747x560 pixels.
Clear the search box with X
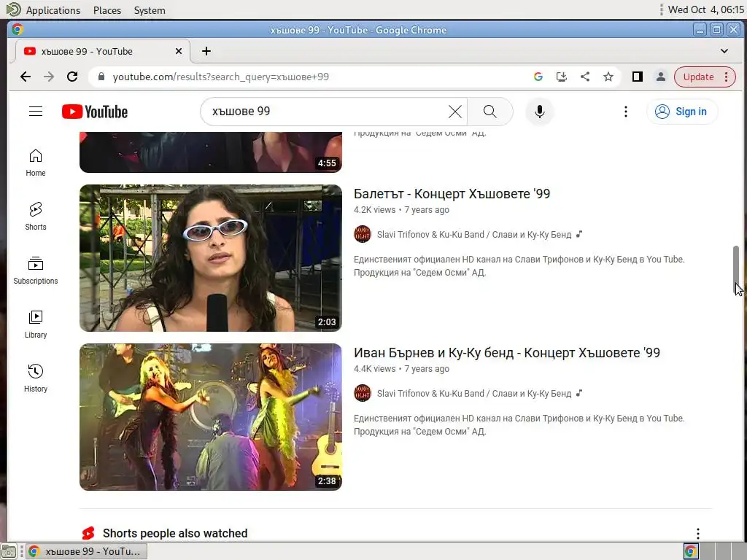(x=455, y=112)
